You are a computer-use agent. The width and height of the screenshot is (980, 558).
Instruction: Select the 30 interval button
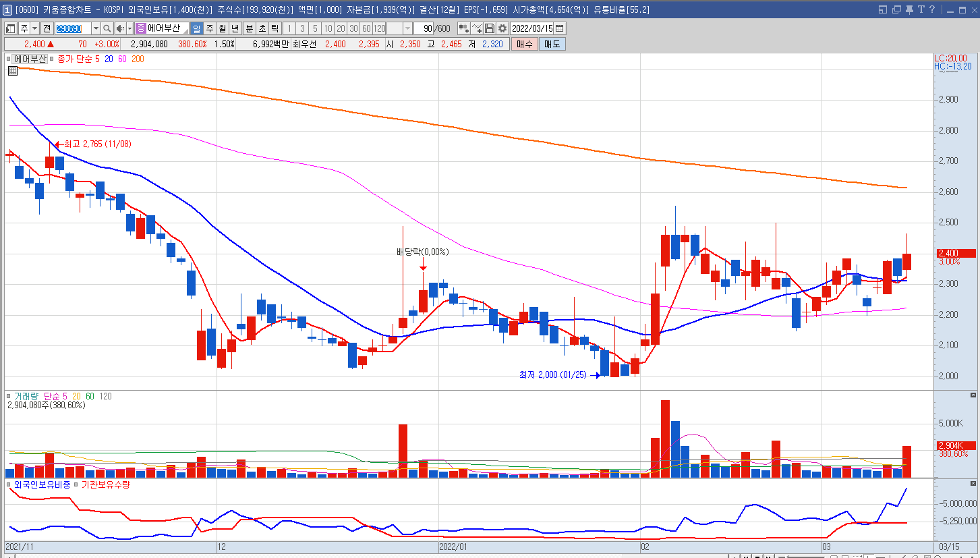[353, 28]
